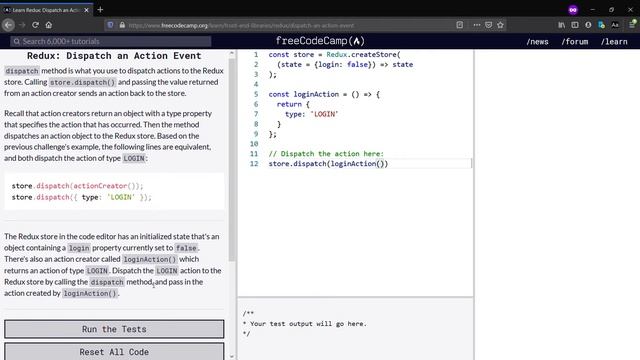Click the comment line Dispatch the action here

326,153
